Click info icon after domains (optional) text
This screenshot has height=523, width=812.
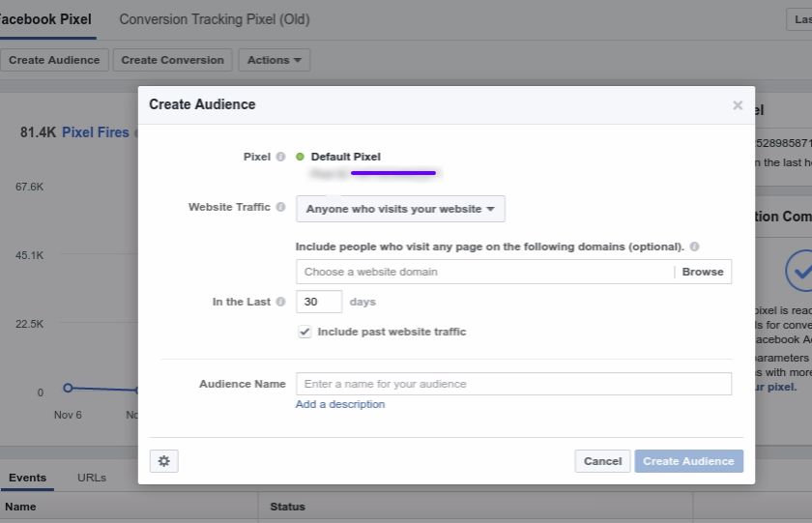click(694, 247)
